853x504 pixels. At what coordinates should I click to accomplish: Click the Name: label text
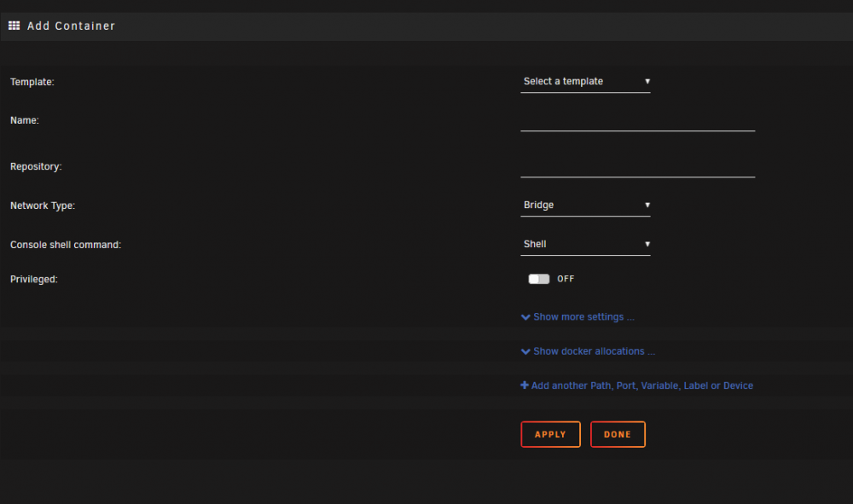pyautogui.click(x=25, y=120)
